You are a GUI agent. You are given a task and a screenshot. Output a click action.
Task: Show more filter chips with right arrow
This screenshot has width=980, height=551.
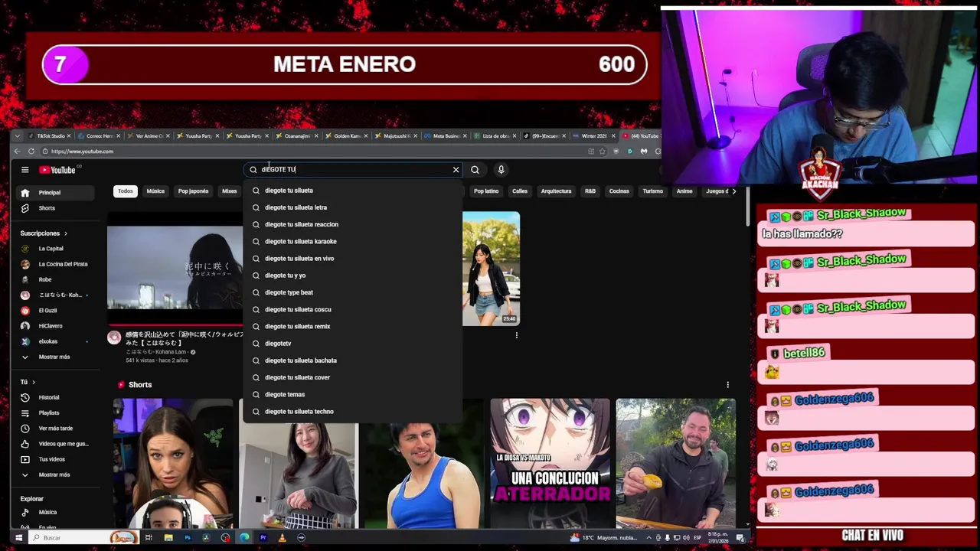coord(734,191)
